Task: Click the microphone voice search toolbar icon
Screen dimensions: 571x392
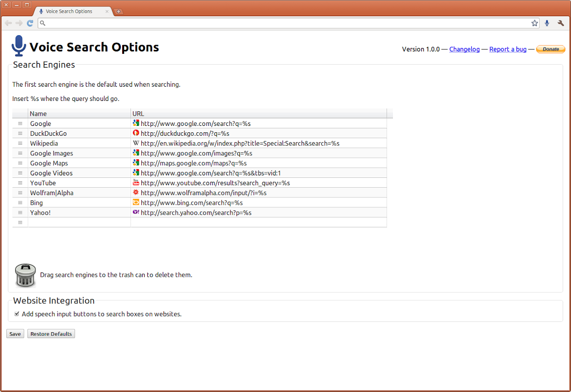Action: (x=547, y=23)
